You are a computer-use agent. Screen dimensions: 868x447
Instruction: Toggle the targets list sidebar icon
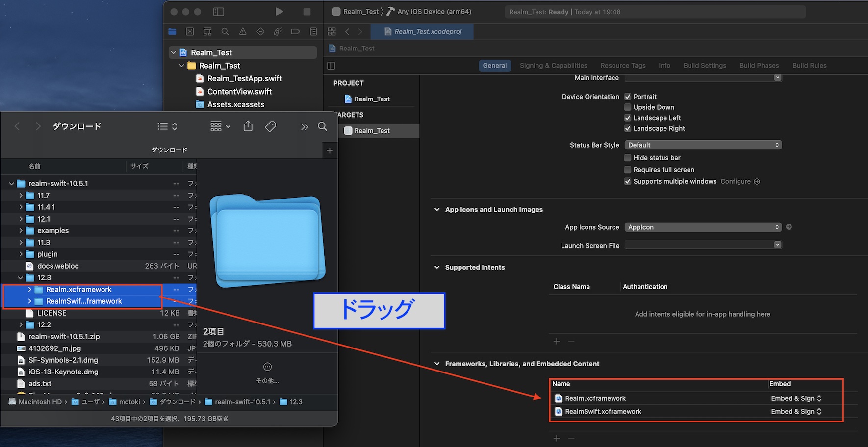click(x=331, y=66)
